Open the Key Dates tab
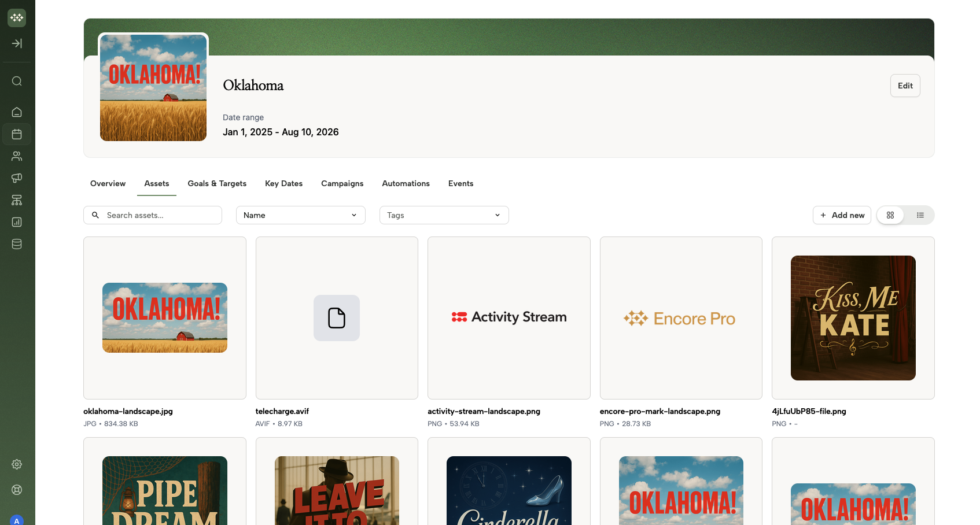Viewport: 980px width, 525px height. 283,183
